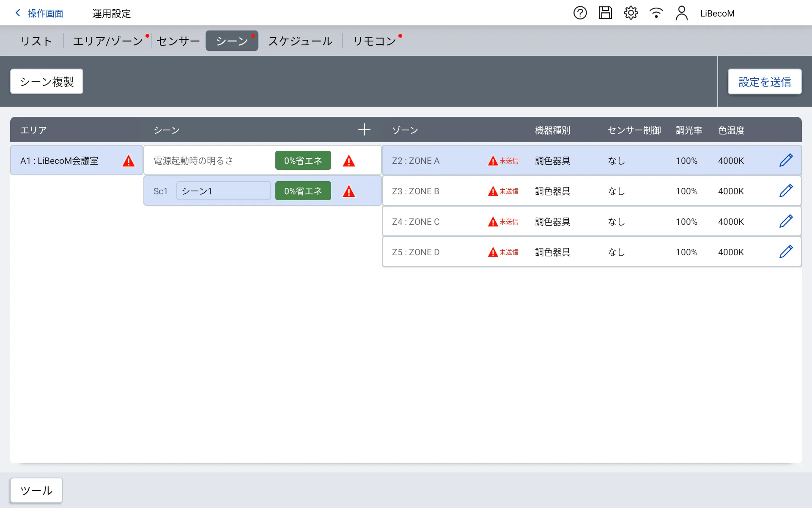
Task: Click the シーン1 name input field
Action: (223, 191)
